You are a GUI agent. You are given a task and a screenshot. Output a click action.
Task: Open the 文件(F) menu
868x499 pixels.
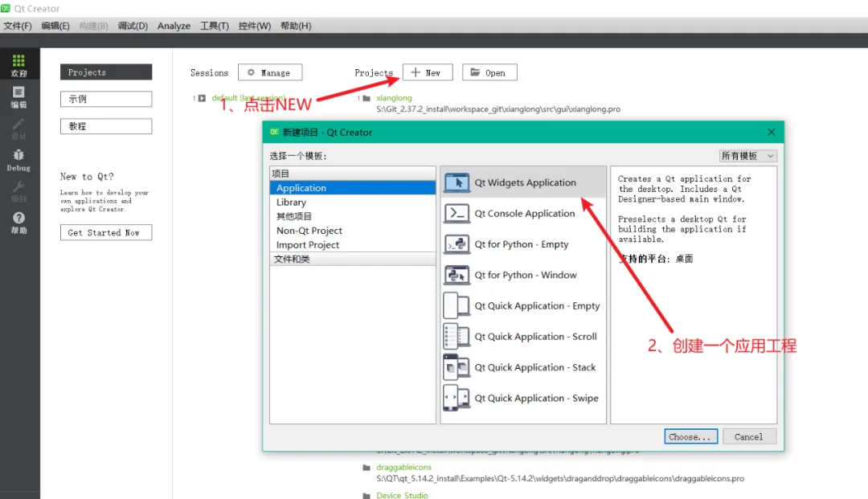point(17,26)
